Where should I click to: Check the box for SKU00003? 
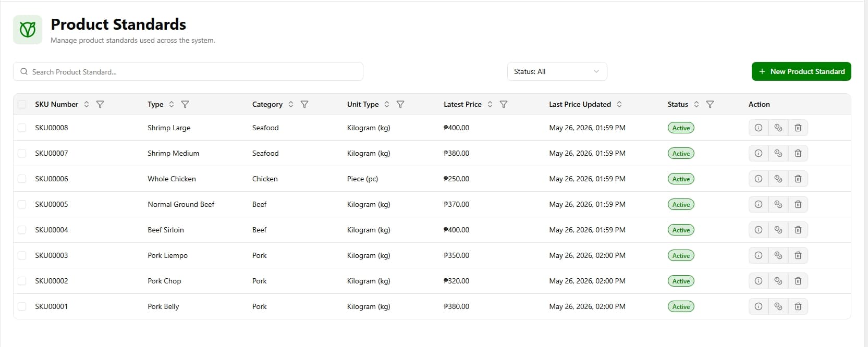pos(22,255)
